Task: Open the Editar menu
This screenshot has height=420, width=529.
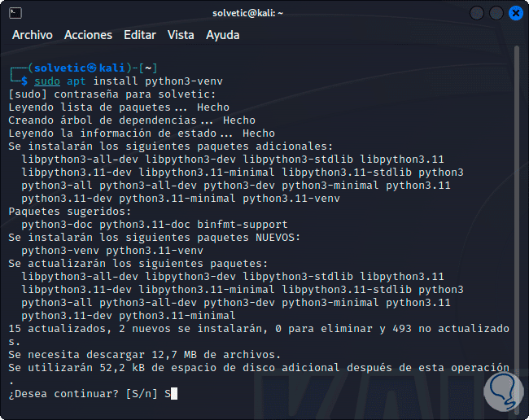Action: coord(140,35)
